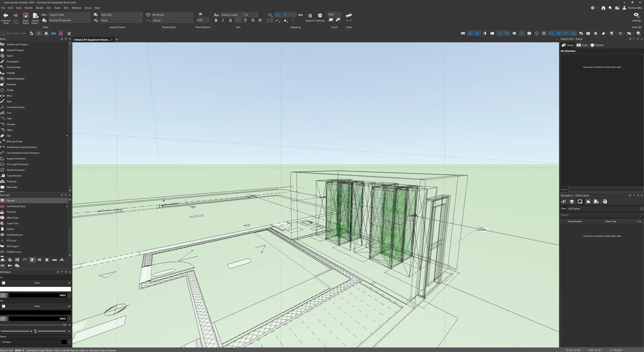Select the NURBS Curve tool
The image size is (644, 352).
(34, 252)
